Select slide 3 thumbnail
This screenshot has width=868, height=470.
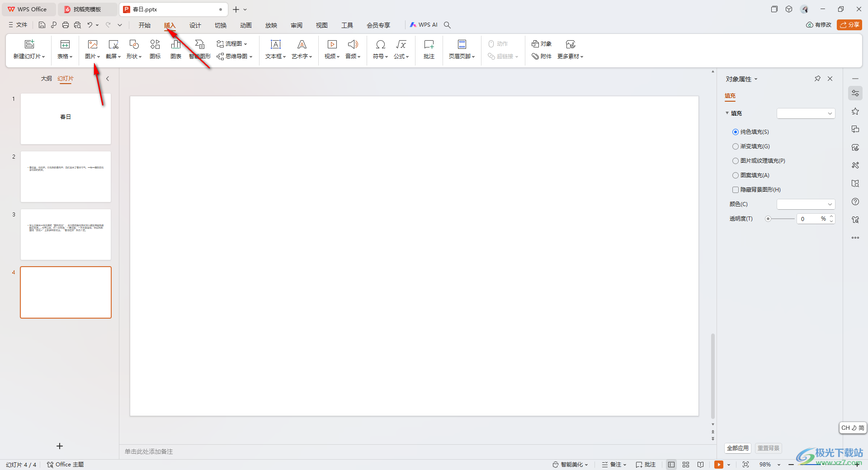point(66,235)
